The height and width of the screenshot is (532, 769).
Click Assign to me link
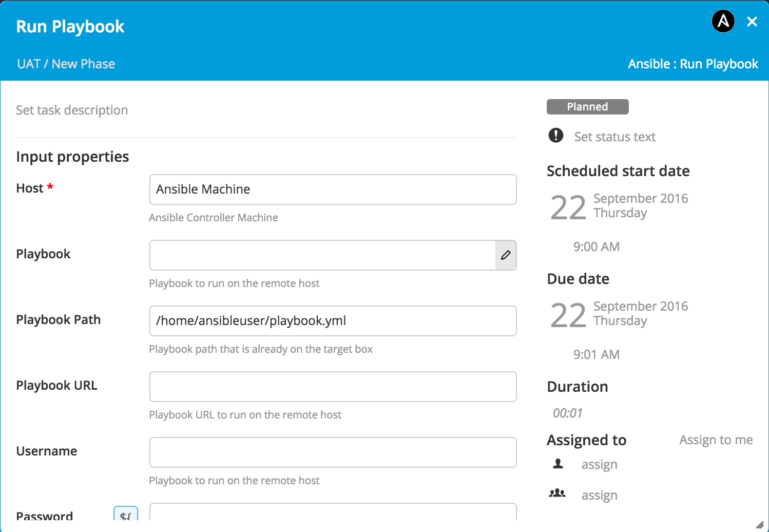(716, 440)
